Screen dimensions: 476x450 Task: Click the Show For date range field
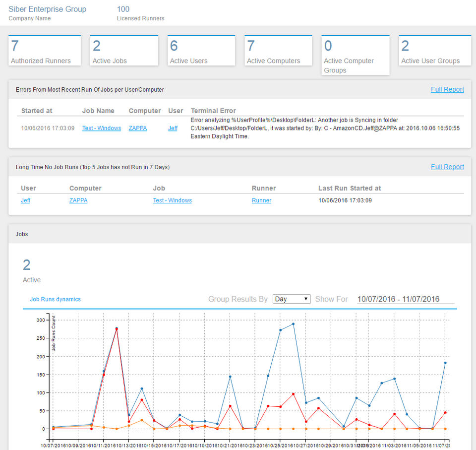pyautogui.click(x=398, y=299)
